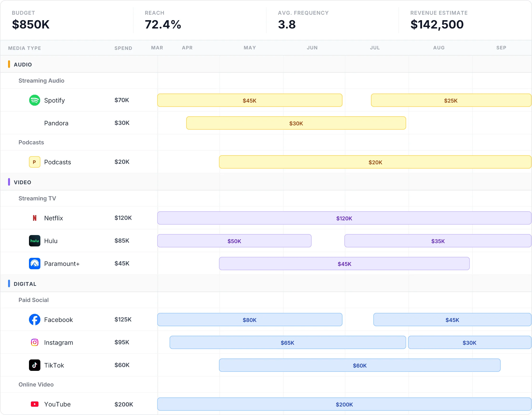Click the Spotify icon

35,100
